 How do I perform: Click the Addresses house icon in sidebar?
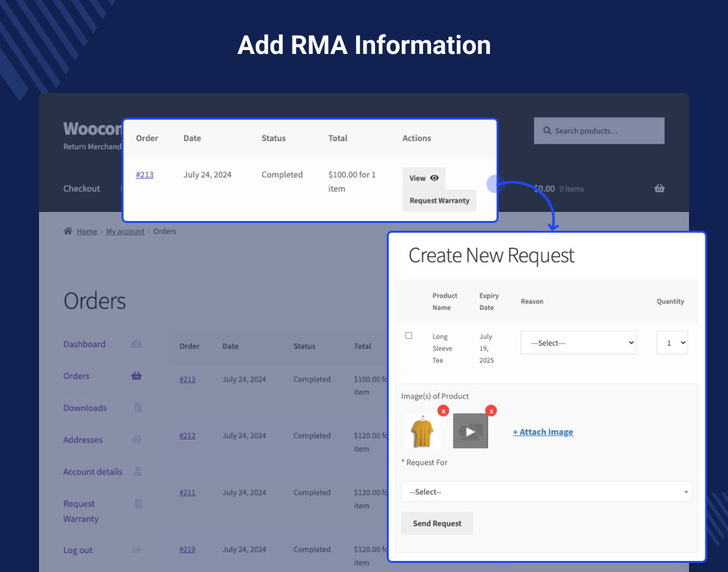tap(136, 439)
